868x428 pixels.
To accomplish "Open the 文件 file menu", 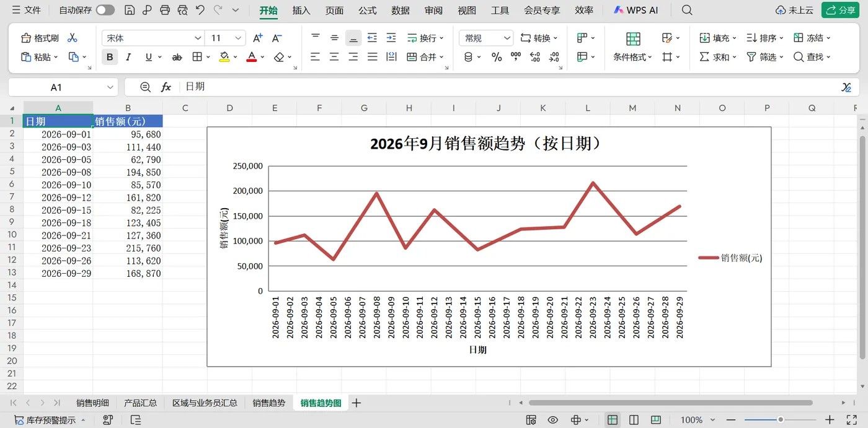I will (27, 10).
